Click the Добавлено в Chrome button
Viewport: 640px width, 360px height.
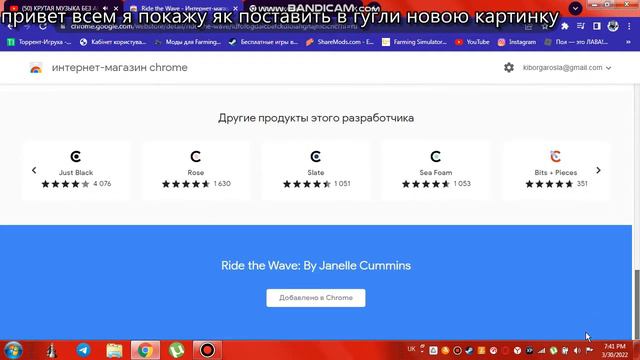pyautogui.click(x=316, y=298)
